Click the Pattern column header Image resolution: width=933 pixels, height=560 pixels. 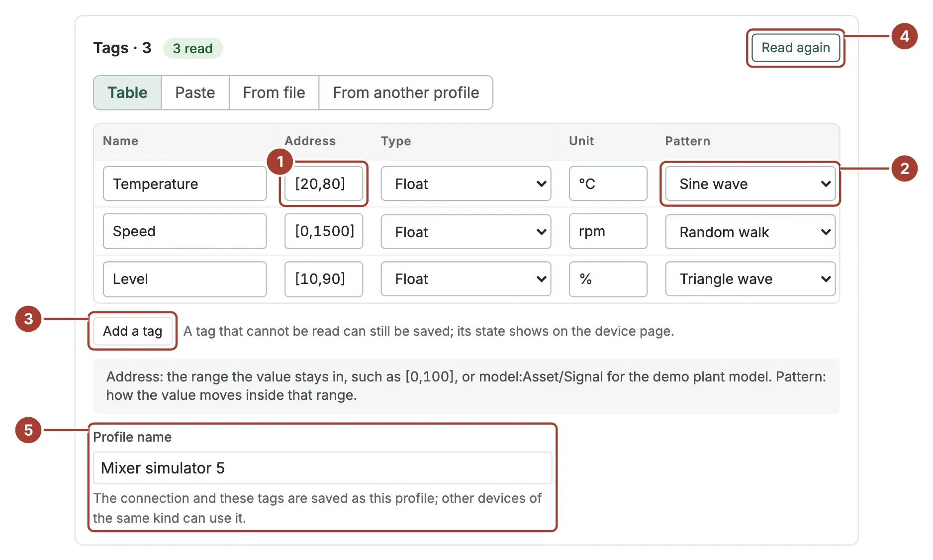[687, 141]
